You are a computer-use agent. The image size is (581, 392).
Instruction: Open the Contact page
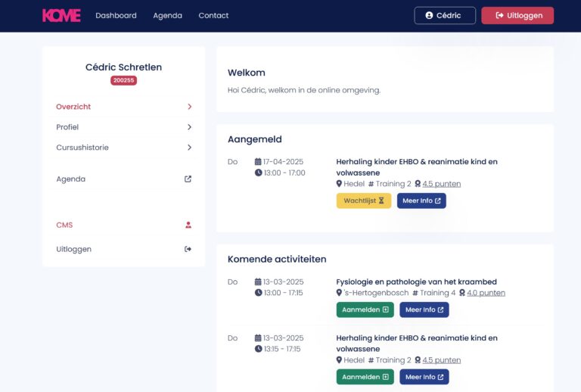pyautogui.click(x=213, y=16)
